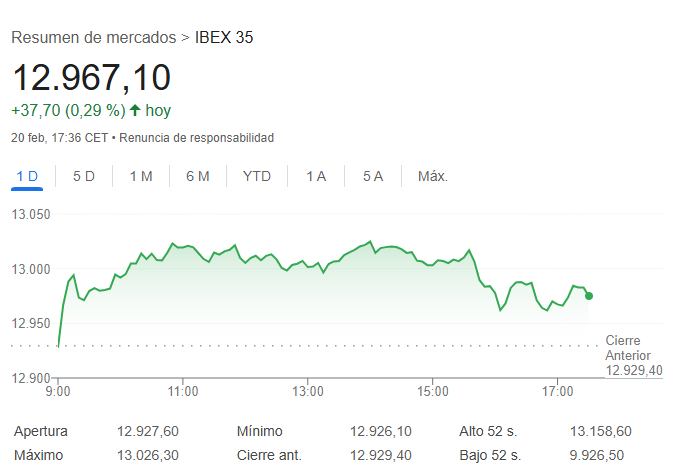Click the Mínimo value 12.926,10
Viewport: 688px width, 475px height.
[x=381, y=431]
